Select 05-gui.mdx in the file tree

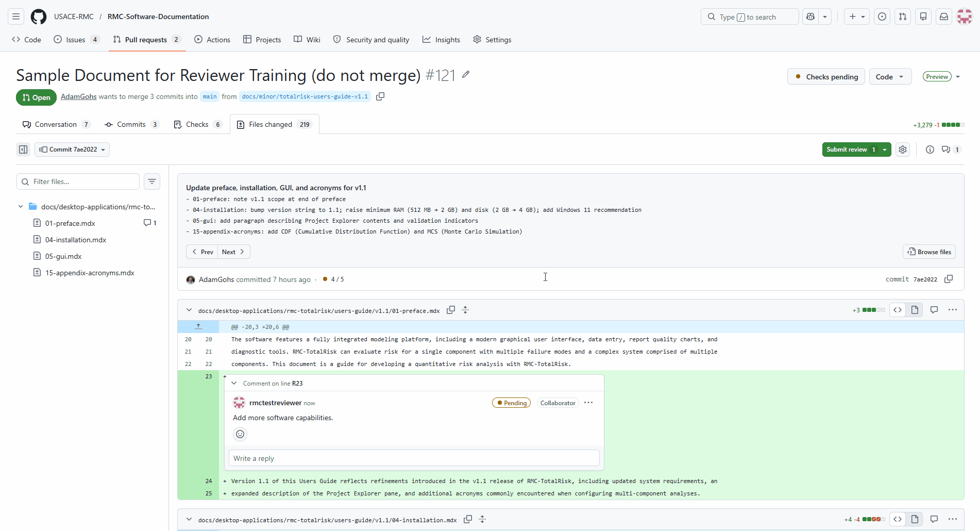pyautogui.click(x=63, y=256)
